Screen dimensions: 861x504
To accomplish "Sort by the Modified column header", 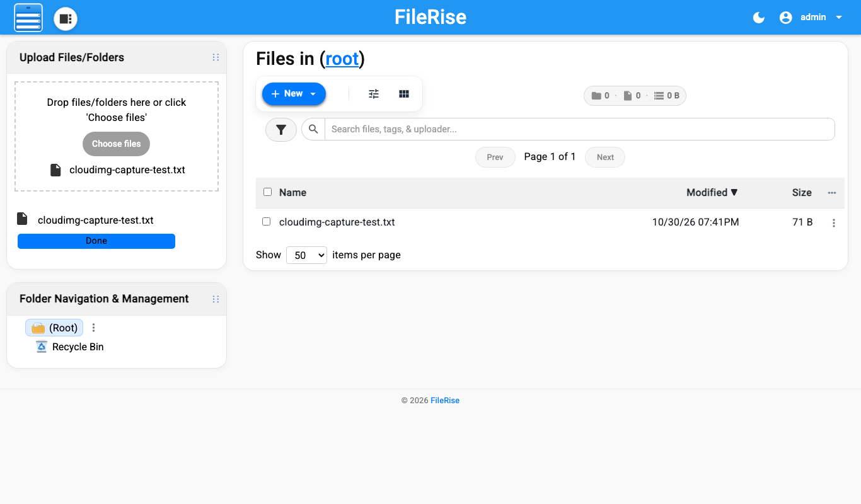I will [712, 193].
